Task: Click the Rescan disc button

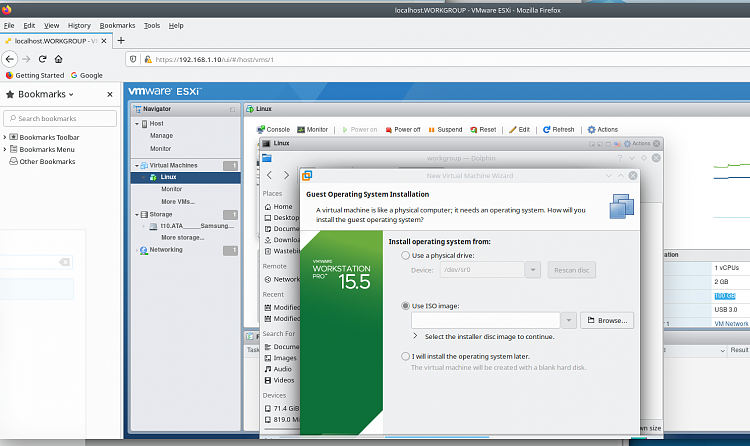Action: tap(572, 270)
